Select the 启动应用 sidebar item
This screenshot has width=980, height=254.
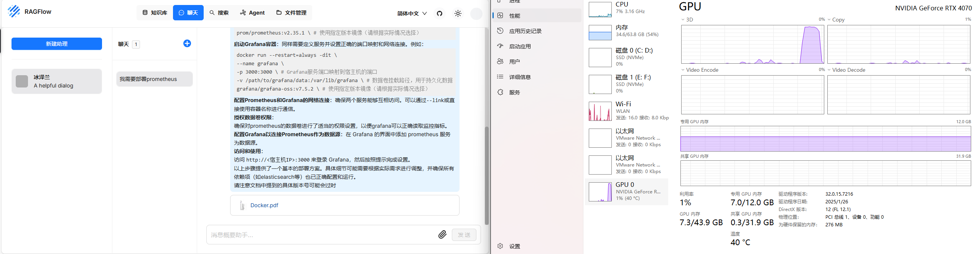point(520,46)
